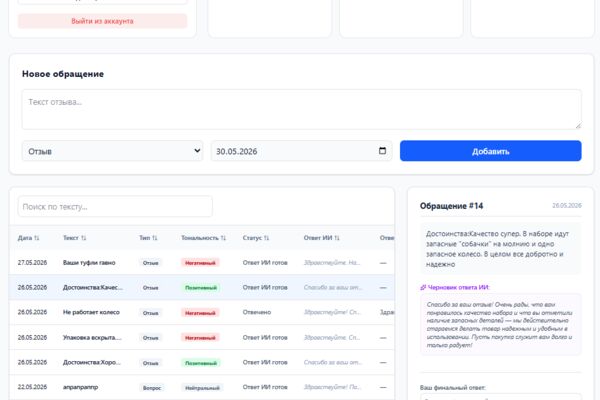Image resolution: width=600 pixels, height=400 pixels.
Task: Click 'Вопрос' type badge in апрапраппр row
Action: pyautogui.click(x=152, y=388)
